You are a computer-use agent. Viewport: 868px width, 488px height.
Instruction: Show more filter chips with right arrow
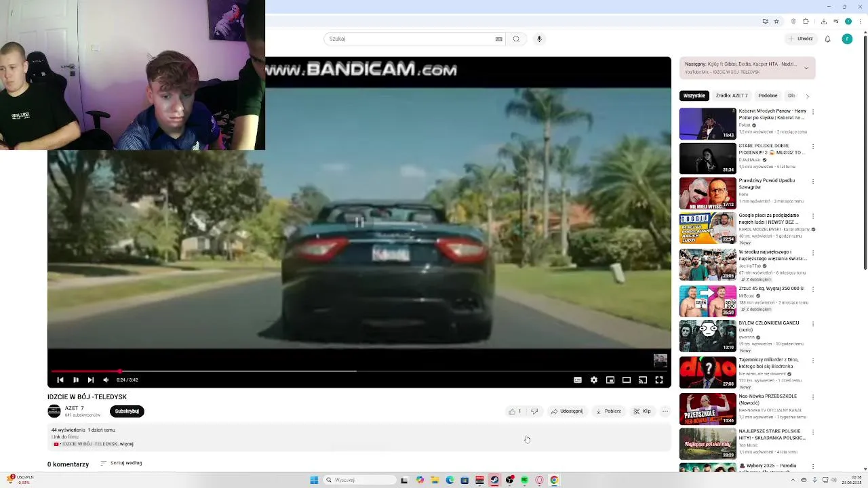[807, 96]
